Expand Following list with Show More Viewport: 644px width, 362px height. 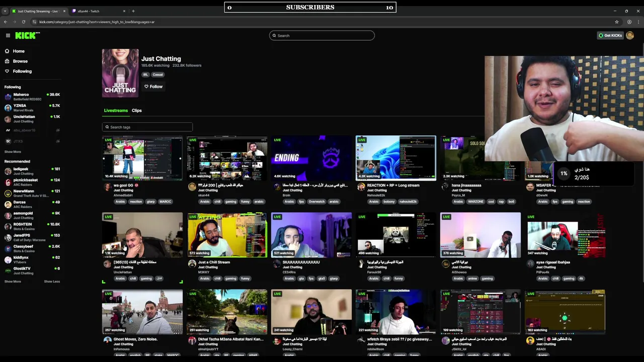click(x=13, y=152)
